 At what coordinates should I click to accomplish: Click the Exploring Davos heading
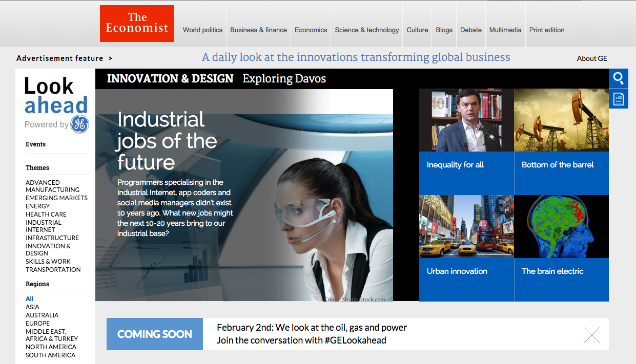click(x=284, y=79)
